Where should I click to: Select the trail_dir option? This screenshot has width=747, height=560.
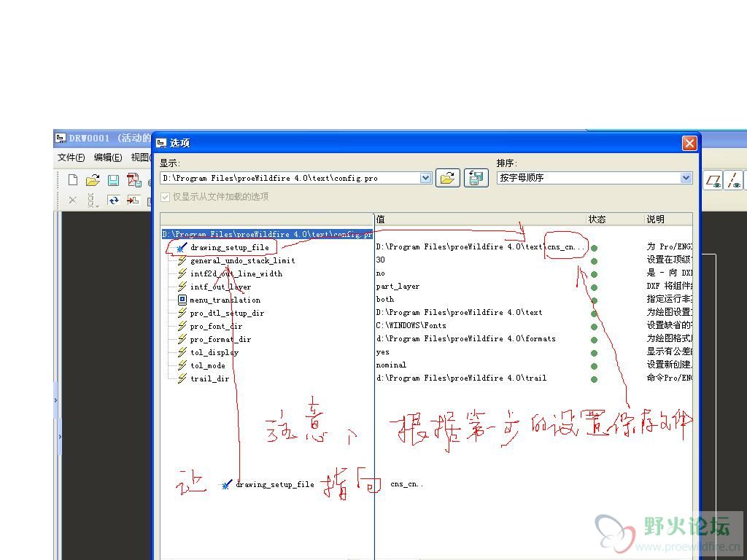[x=209, y=378]
